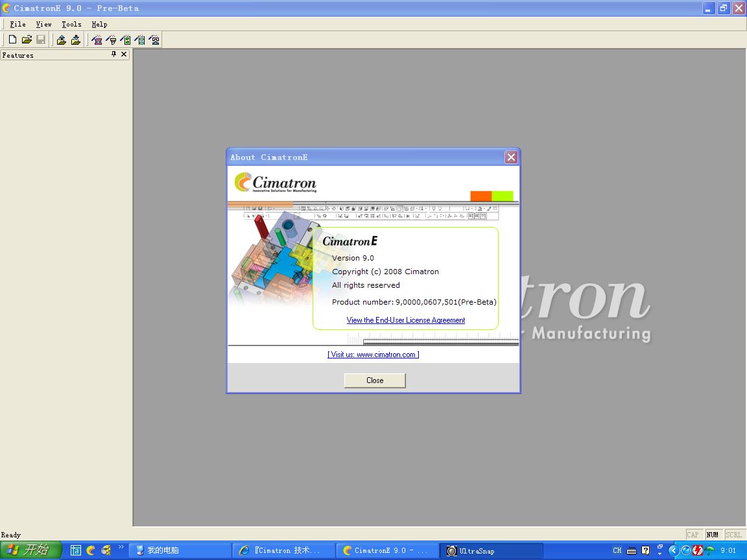Open the End-User License Agreement link
747x560 pixels.
point(406,320)
